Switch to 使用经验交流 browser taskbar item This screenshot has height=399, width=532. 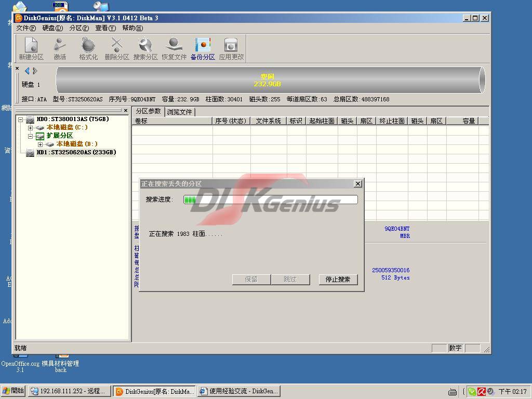(239, 391)
